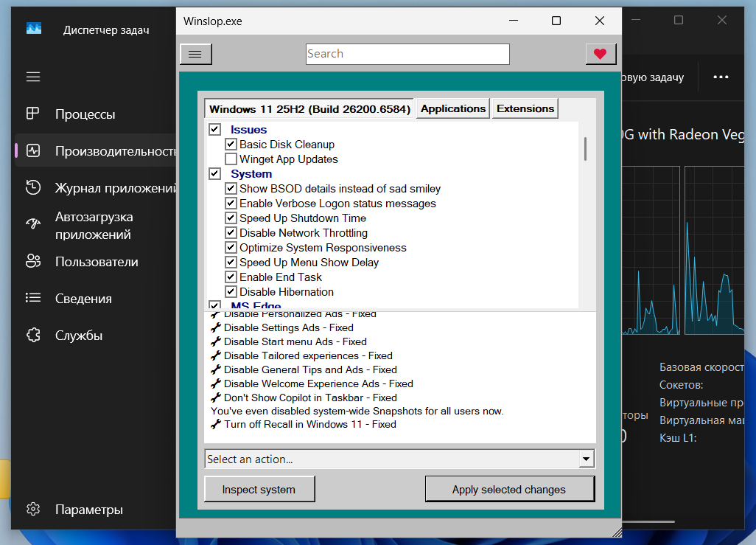Uncheck Disable Hibernation option

tap(231, 291)
